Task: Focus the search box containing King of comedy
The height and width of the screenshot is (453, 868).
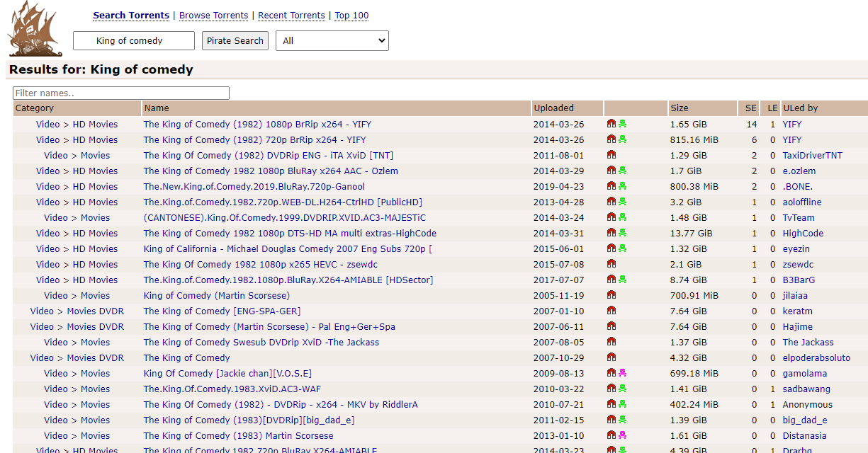Action: pyautogui.click(x=134, y=40)
